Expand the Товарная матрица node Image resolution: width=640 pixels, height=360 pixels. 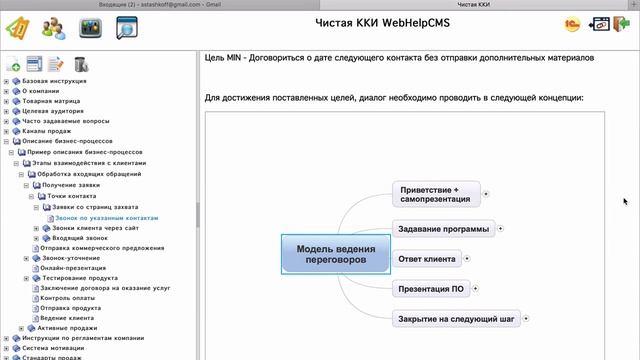tap(6, 101)
